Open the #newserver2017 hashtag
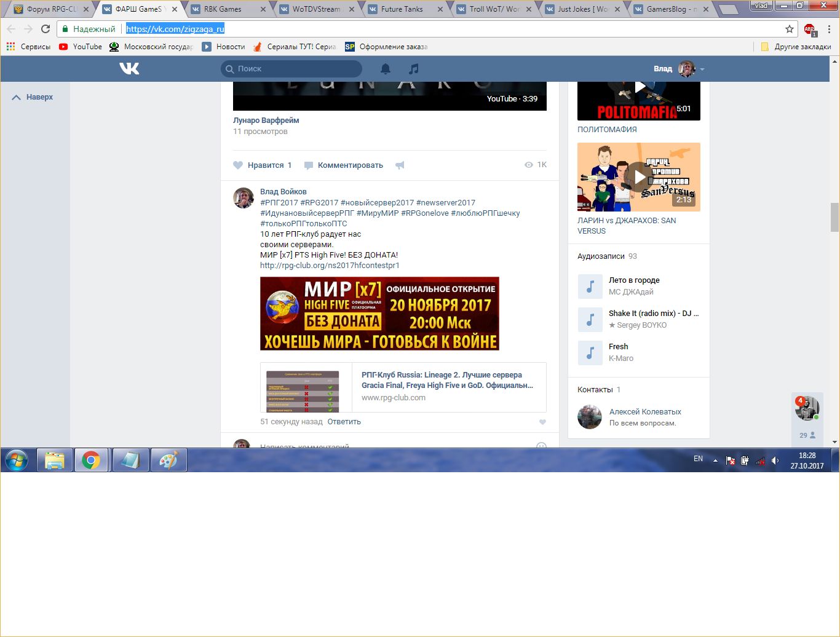This screenshot has height=637, width=840. tap(446, 202)
